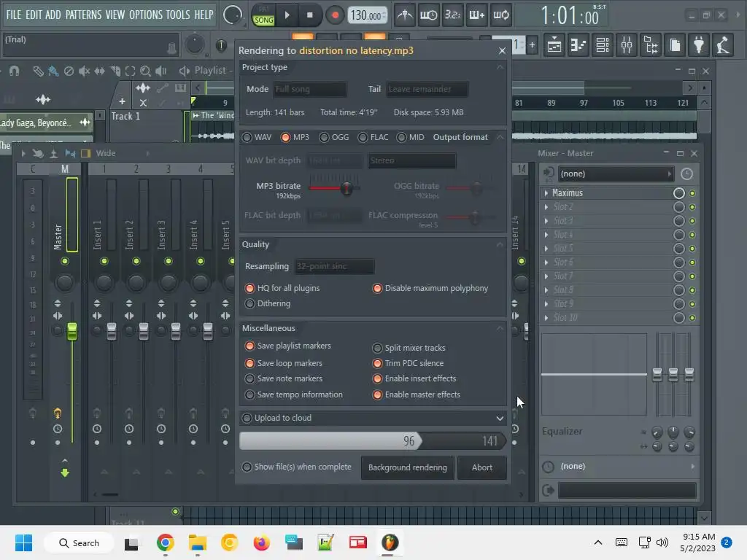Expand the Maximus effect slot menu
Image resolution: width=747 pixels, height=560 pixels.
tap(546, 192)
